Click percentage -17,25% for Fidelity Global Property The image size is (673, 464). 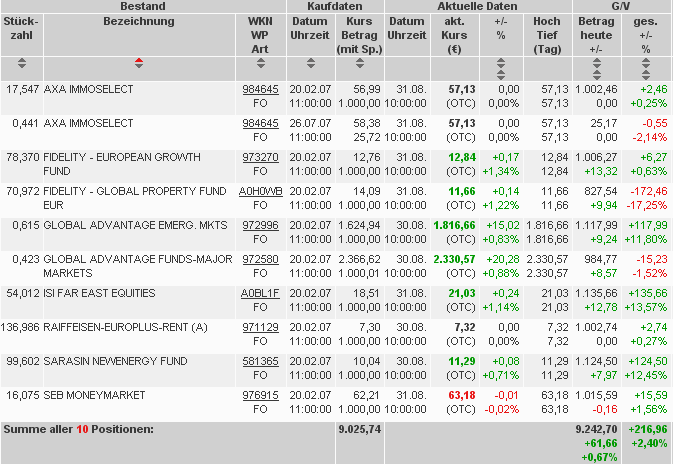[x=647, y=205]
